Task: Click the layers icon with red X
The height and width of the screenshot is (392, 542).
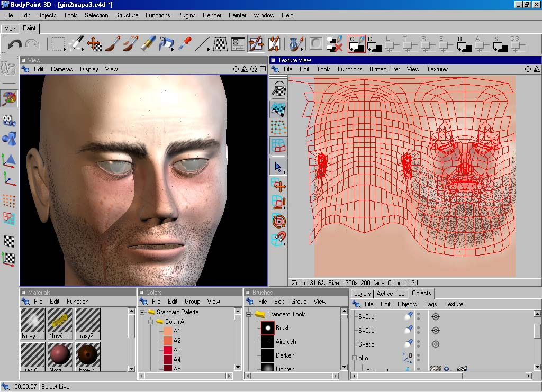Action: [x=335, y=44]
